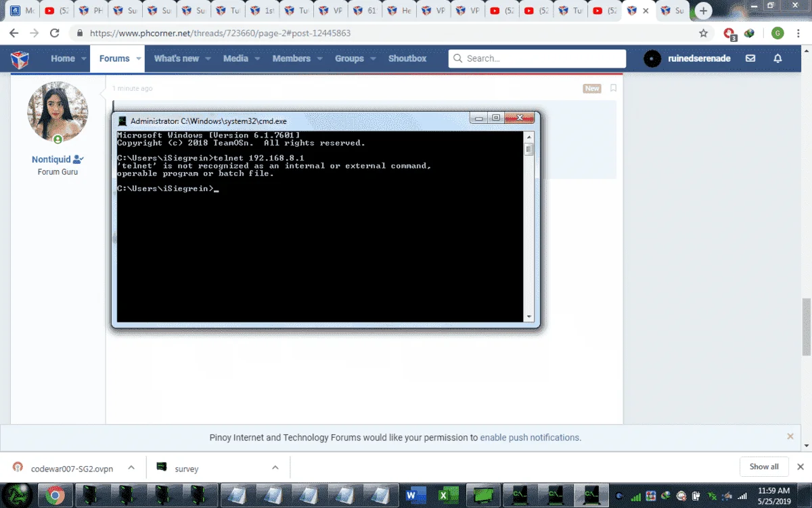Click the bookmark icon on the post
The width and height of the screenshot is (812, 508).
[x=613, y=88]
